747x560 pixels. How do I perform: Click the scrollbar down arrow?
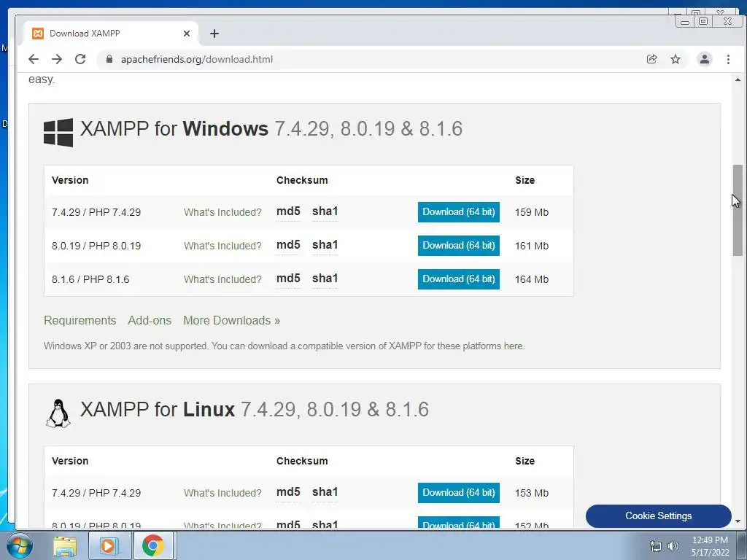(x=738, y=521)
